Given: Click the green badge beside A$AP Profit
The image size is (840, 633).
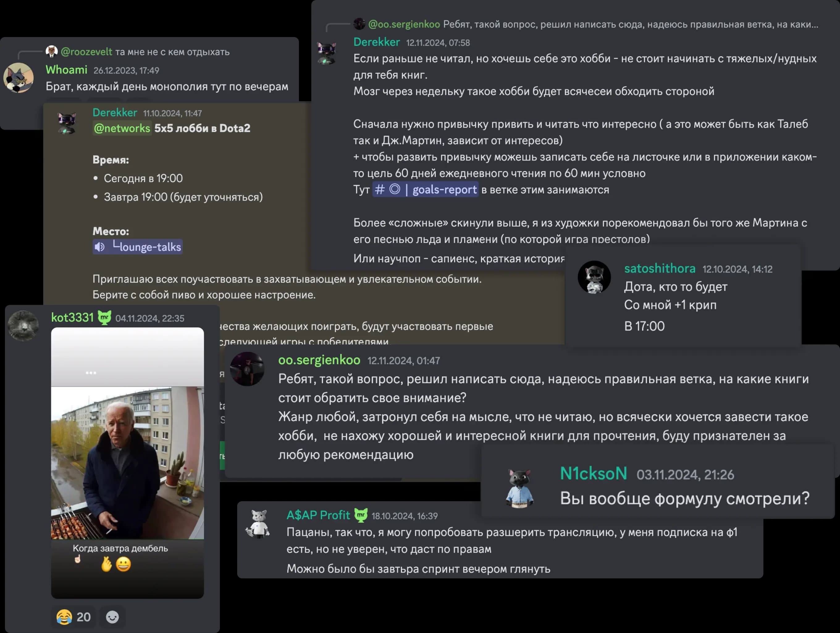Looking at the screenshot, I should 361,514.
